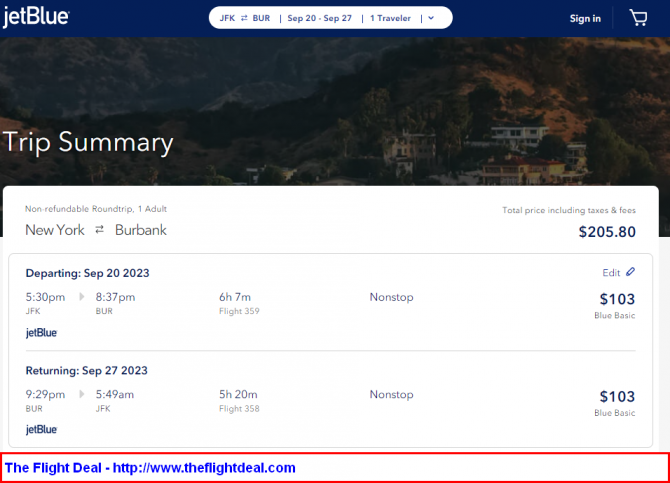The image size is (670, 483).
Task: Click the triangle arrow after 5:30pm
Action: (x=82, y=297)
